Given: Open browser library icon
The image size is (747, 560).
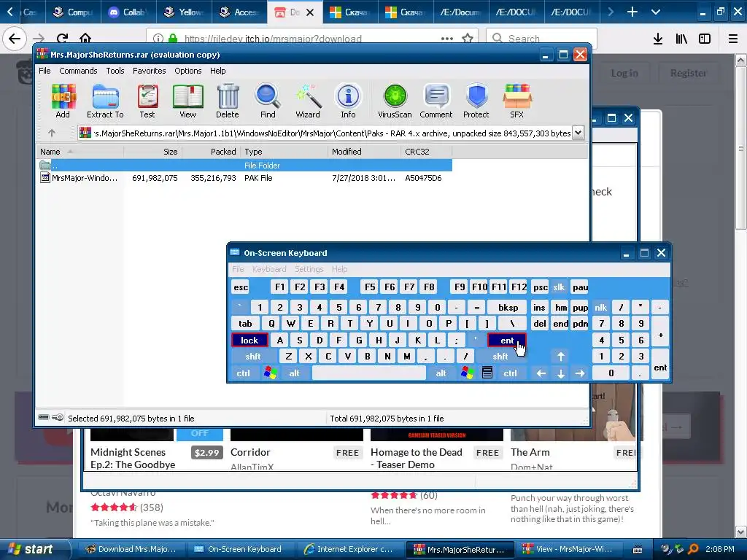Looking at the screenshot, I should [x=681, y=39].
